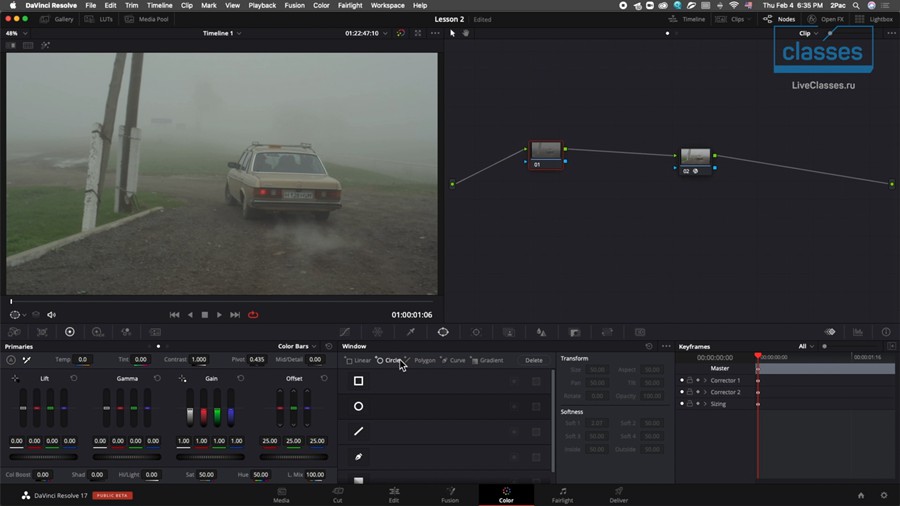900x506 pixels.
Task: Click the Gain red channel slider
Action: [204, 408]
